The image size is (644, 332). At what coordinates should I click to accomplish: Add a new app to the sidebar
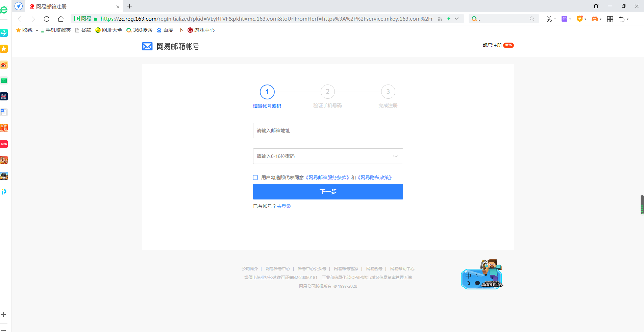[3, 314]
